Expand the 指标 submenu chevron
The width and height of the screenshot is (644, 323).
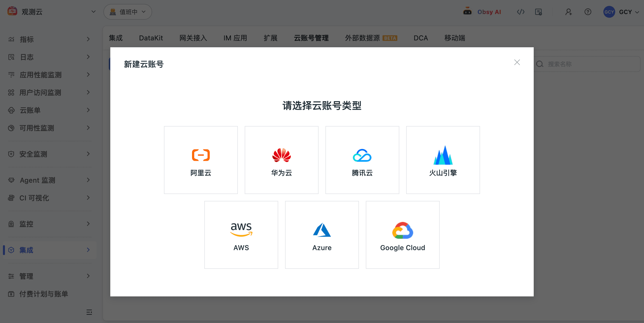88,39
